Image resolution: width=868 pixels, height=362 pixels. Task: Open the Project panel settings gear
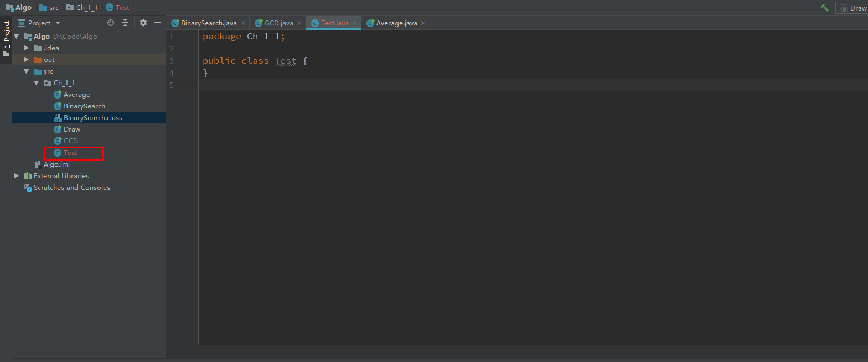tap(143, 23)
